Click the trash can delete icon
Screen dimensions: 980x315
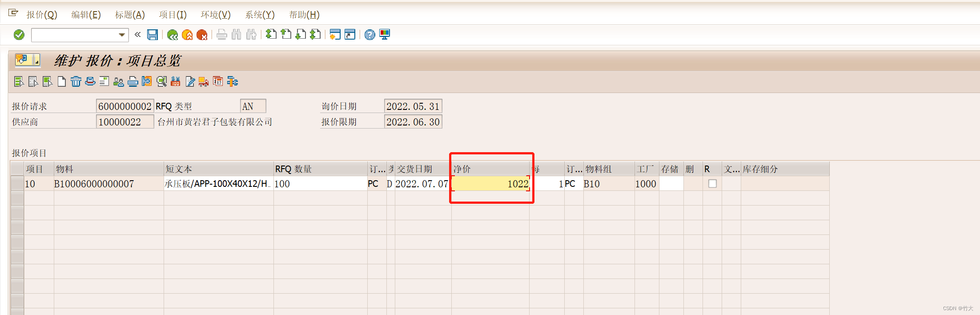(x=76, y=81)
